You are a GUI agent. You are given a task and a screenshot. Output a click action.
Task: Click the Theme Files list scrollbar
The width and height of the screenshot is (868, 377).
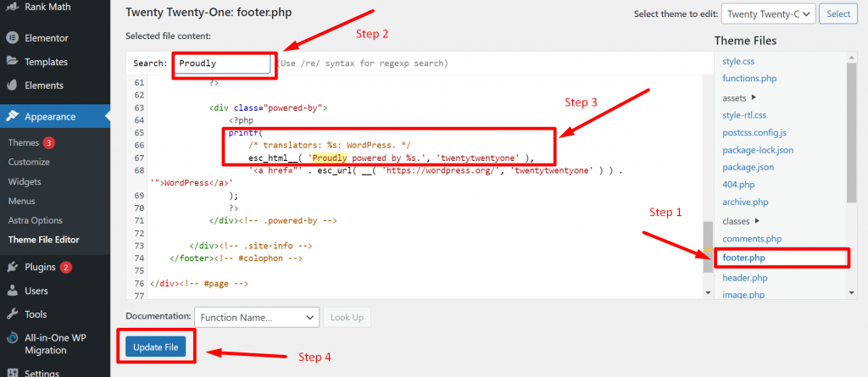pos(852,133)
